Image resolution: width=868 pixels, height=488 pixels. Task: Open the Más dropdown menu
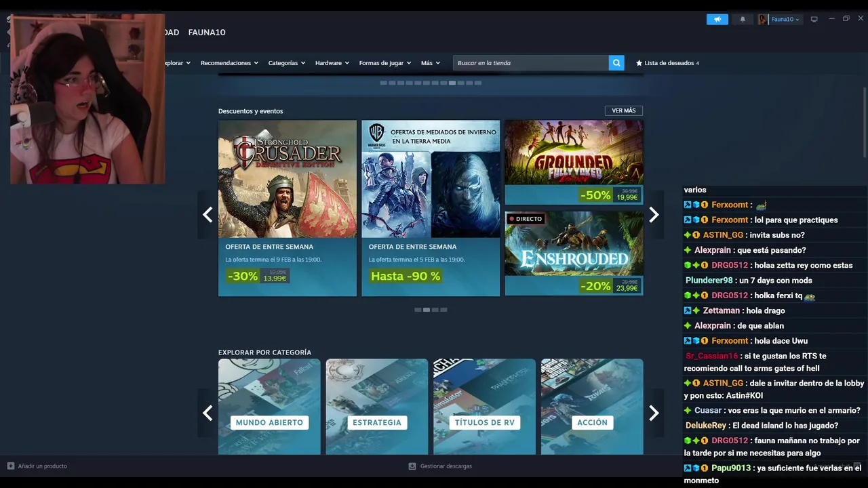click(431, 63)
